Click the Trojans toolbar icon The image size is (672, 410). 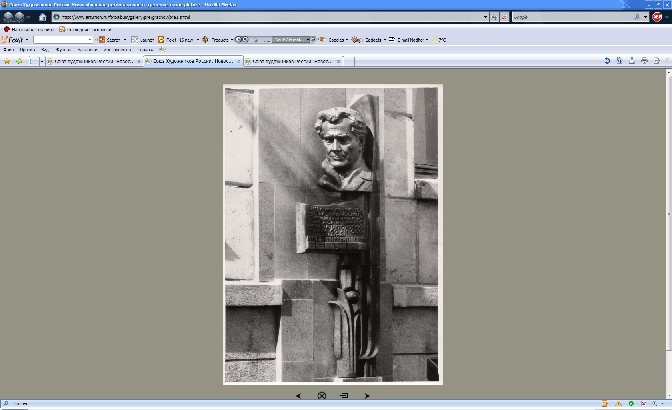(205, 39)
